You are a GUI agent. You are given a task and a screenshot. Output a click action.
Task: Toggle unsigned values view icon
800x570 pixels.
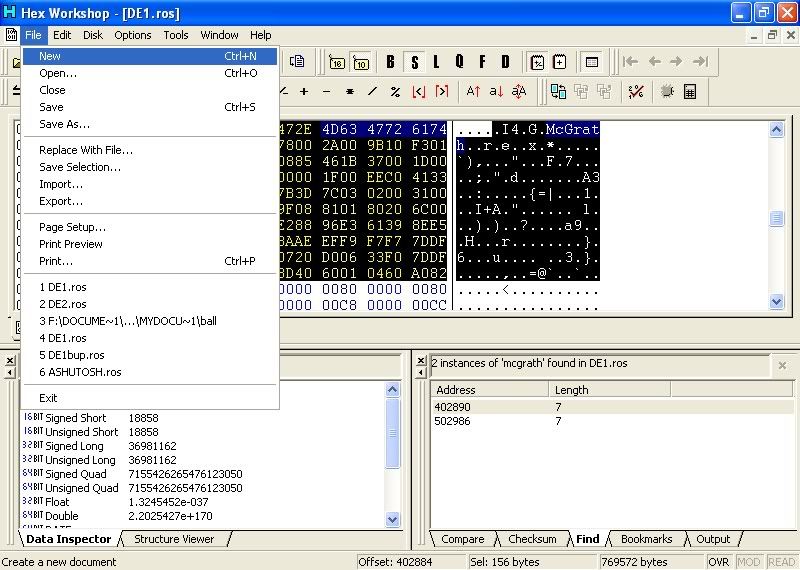click(560, 62)
